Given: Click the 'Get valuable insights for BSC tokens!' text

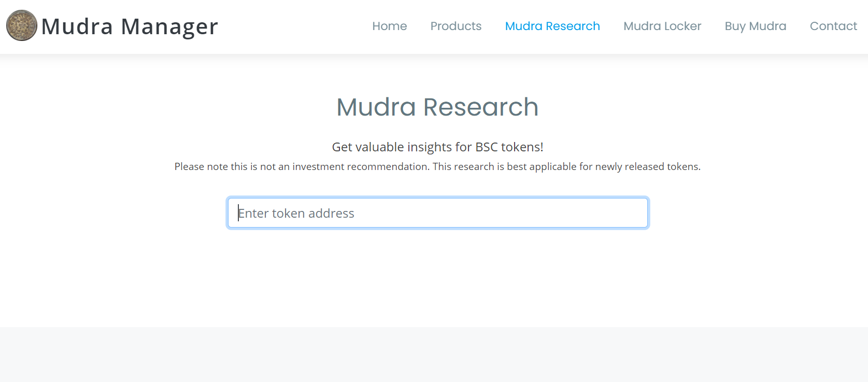Looking at the screenshot, I should [437, 147].
